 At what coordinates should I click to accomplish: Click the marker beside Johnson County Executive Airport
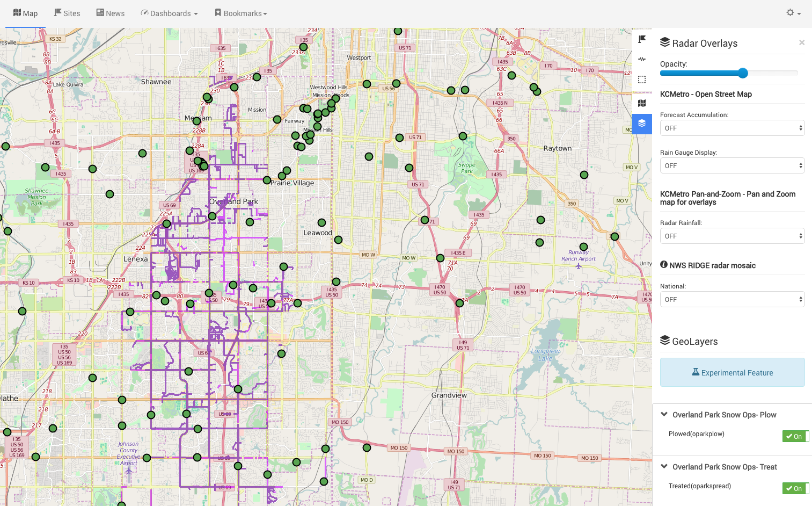147,458
